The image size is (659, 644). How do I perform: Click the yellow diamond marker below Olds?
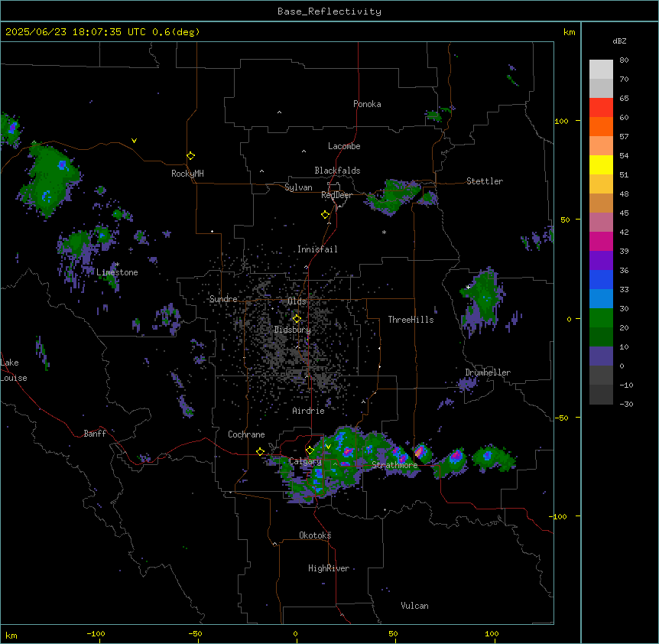pyautogui.click(x=297, y=319)
